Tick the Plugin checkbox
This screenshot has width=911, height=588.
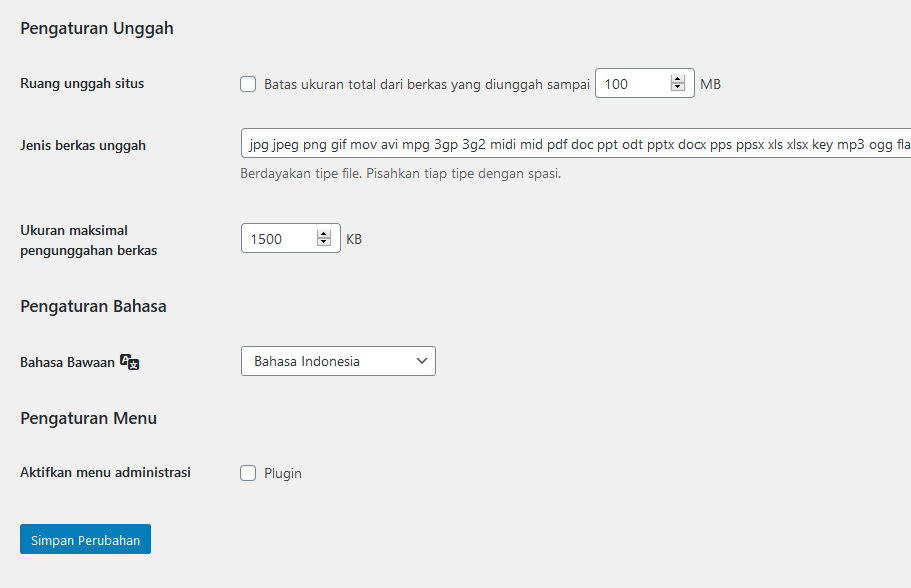point(248,473)
